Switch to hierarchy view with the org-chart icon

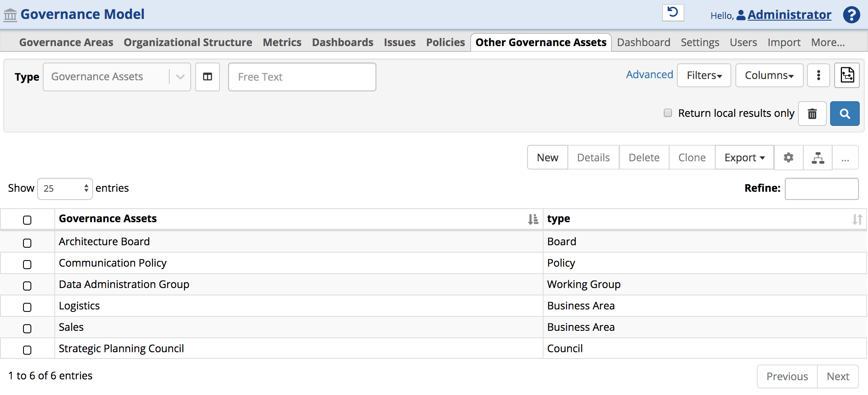pyautogui.click(x=817, y=157)
